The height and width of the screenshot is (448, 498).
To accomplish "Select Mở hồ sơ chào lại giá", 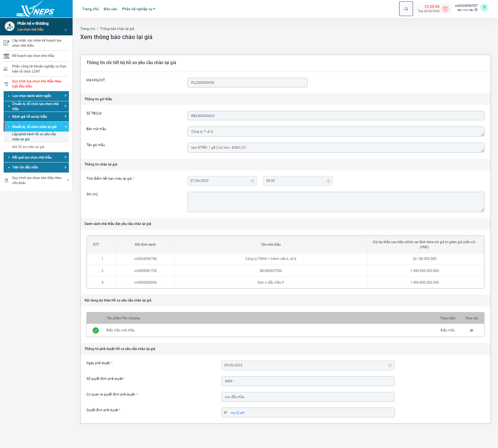I will pyautogui.click(x=28, y=147).
